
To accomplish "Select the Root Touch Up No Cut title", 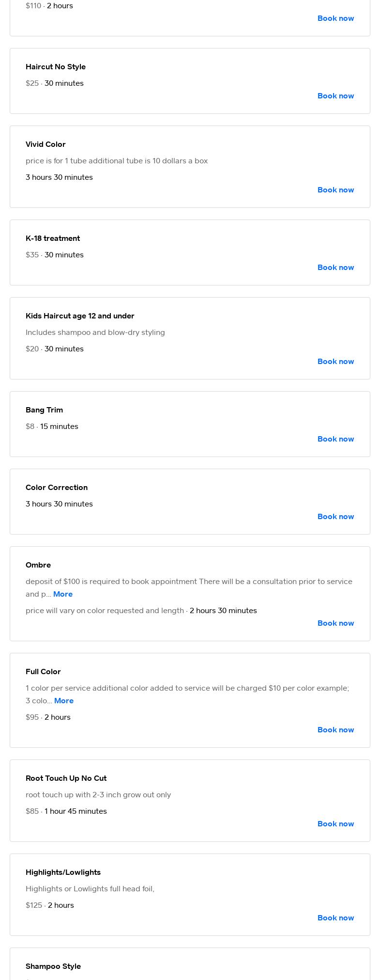I will coord(66,778).
